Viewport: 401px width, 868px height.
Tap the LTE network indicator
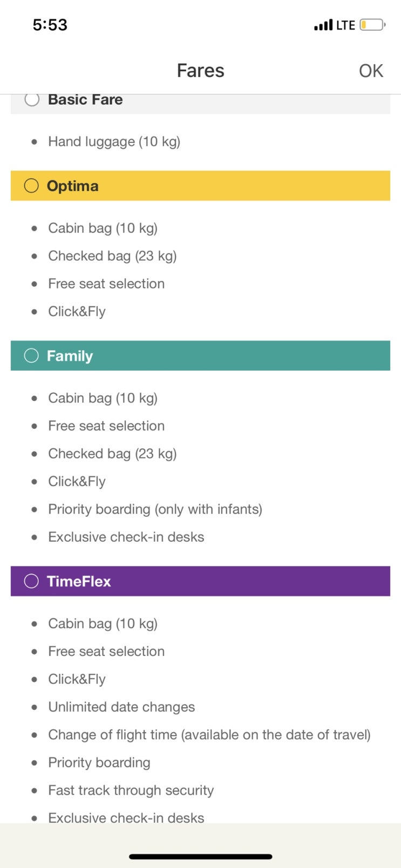(345, 25)
